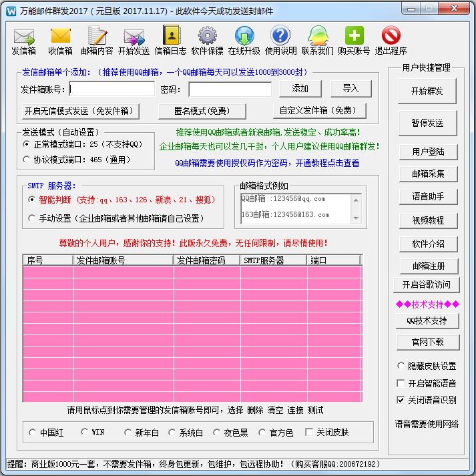Click 自定义发件箱（免费） button

[319, 111]
